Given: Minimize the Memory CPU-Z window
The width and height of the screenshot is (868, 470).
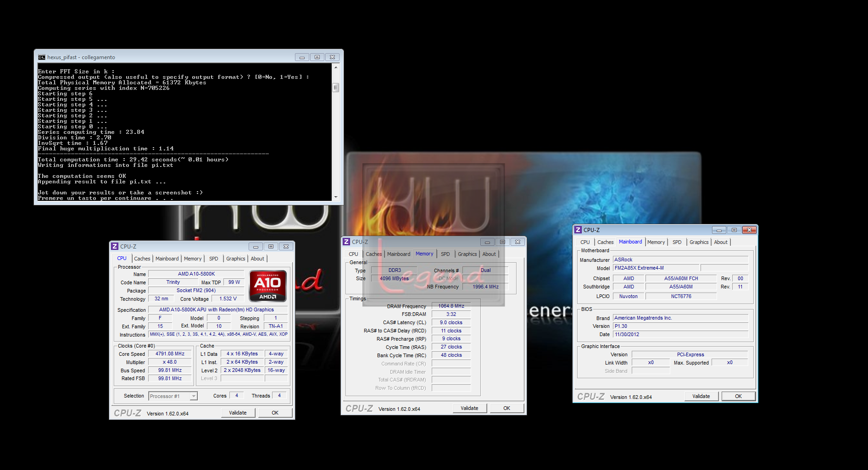Looking at the screenshot, I should coord(487,242).
